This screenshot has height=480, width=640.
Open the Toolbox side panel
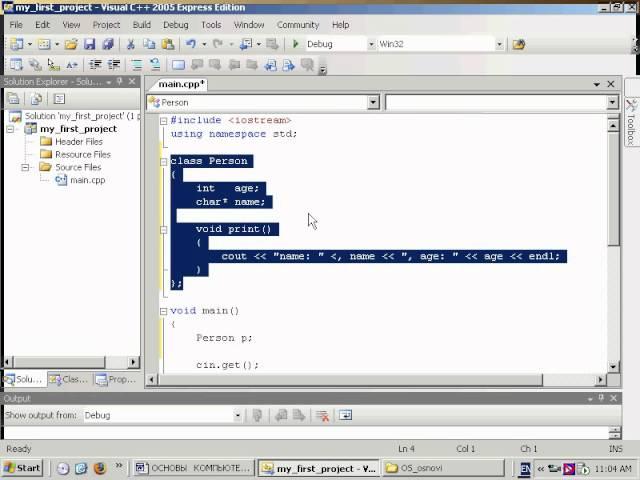[631, 121]
